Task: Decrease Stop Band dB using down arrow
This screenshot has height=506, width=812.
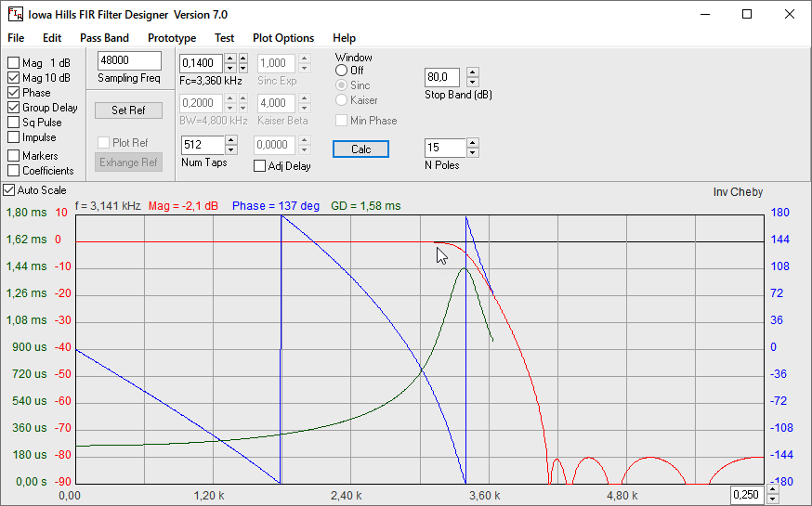Action: coord(472,82)
